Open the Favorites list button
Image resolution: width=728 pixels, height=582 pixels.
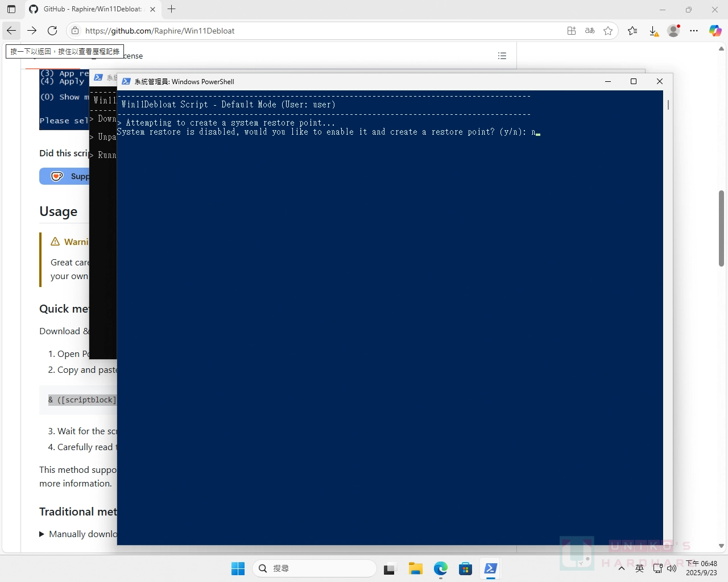[632, 31]
